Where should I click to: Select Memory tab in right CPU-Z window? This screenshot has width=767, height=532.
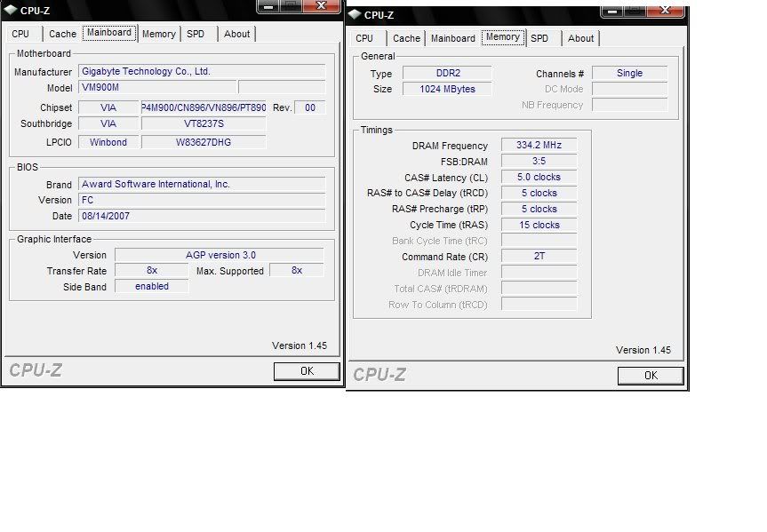click(503, 37)
